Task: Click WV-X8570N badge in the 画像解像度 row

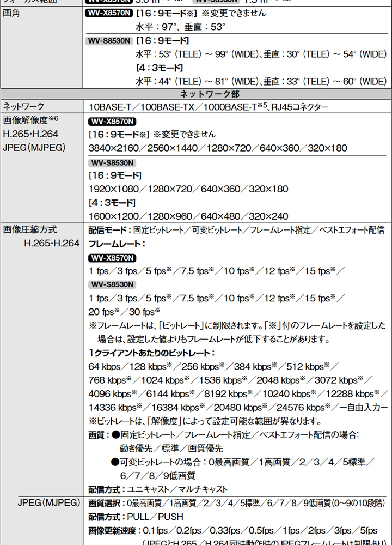Action: (113, 122)
